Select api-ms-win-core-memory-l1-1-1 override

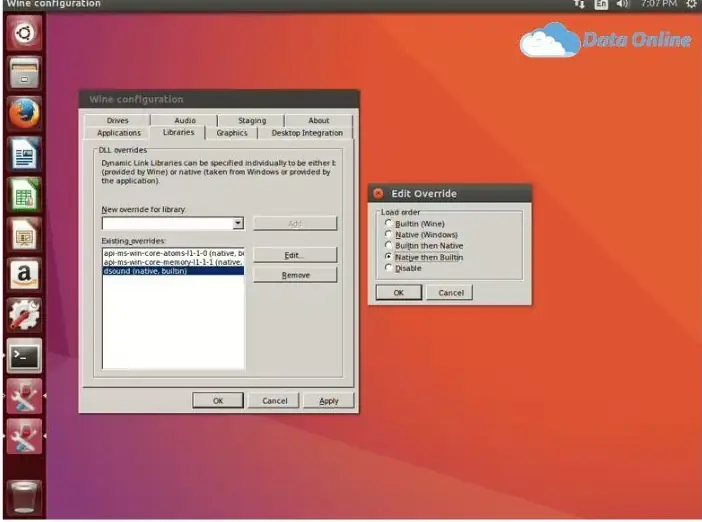[173, 262]
